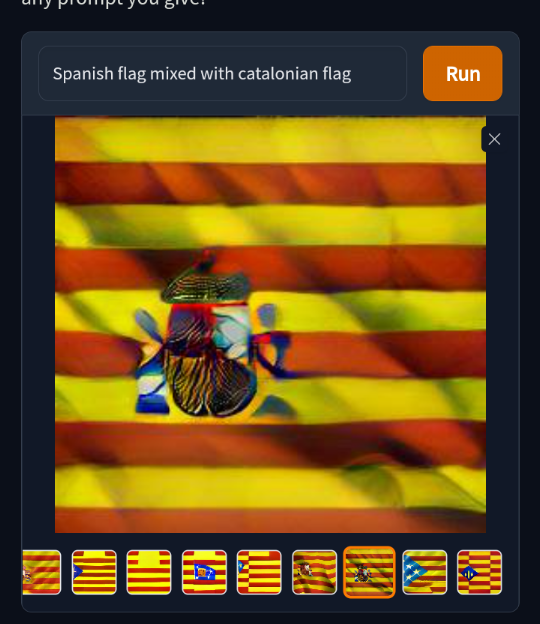Open thumbnail with blue triangle and white stars

[425, 572]
